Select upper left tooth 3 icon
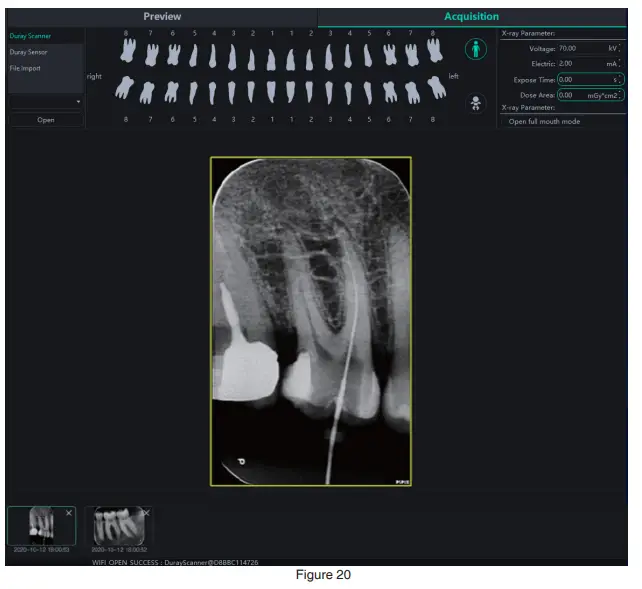The image size is (642, 589). [329, 57]
